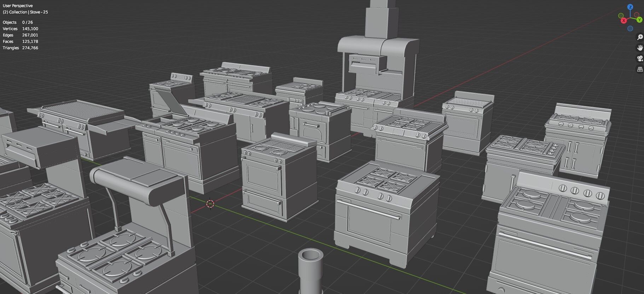
Task: Click the 3D cursor on the grid
Action: coord(210,204)
